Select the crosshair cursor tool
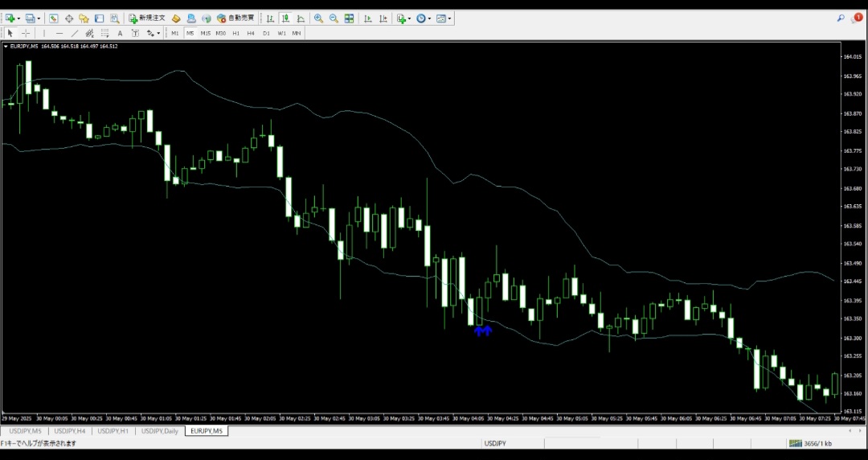 pos(26,33)
